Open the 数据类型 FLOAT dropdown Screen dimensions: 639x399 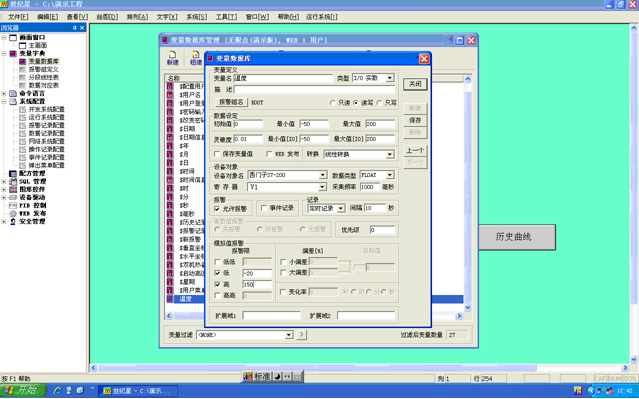coord(390,175)
